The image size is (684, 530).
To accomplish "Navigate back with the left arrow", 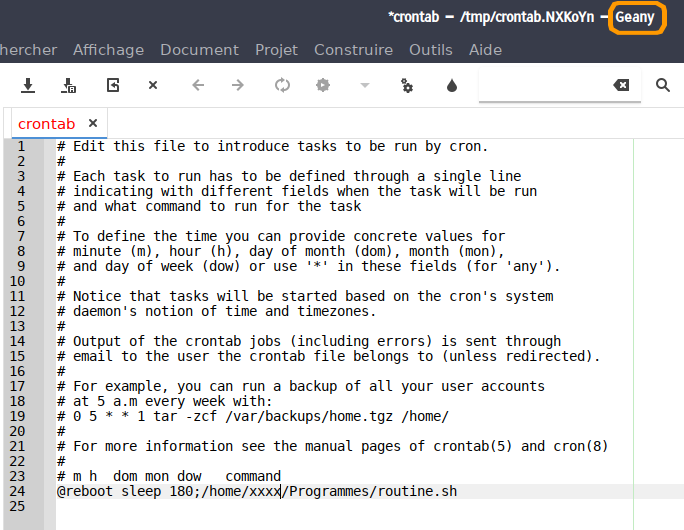I will 197,86.
